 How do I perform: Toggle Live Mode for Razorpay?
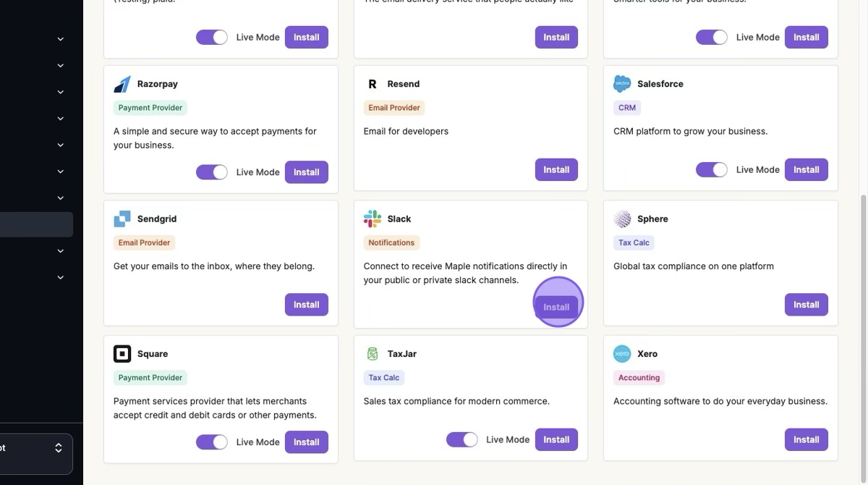pyautogui.click(x=212, y=172)
